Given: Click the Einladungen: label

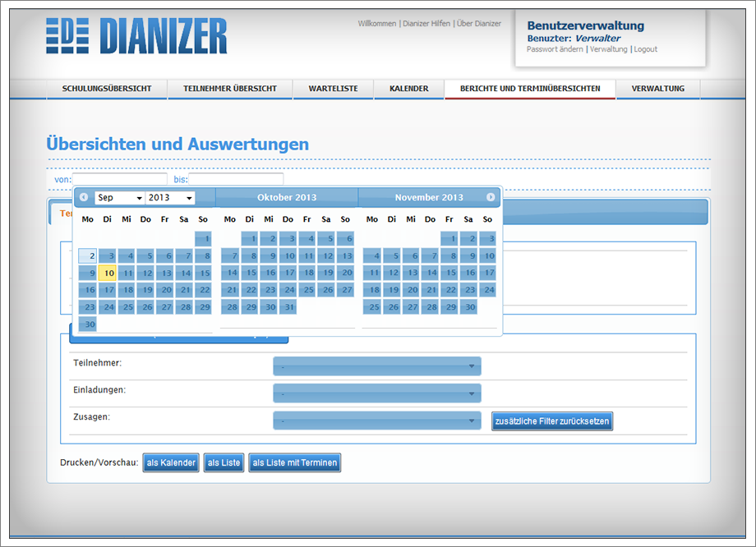Looking at the screenshot, I should [x=99, y=390].
